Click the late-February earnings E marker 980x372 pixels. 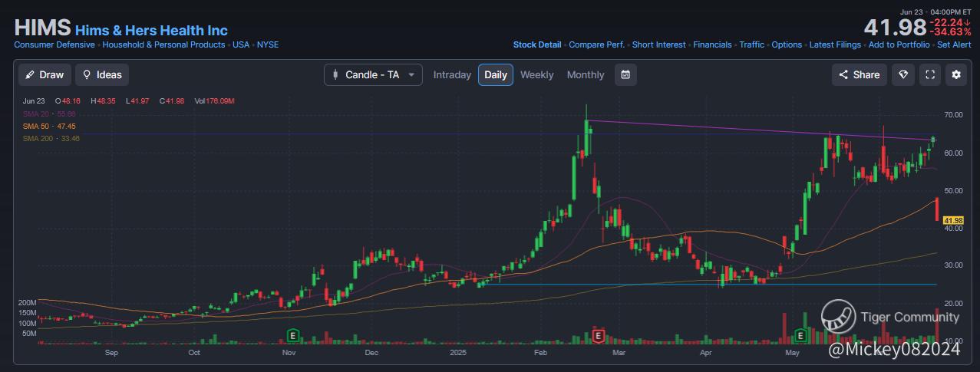599,335
